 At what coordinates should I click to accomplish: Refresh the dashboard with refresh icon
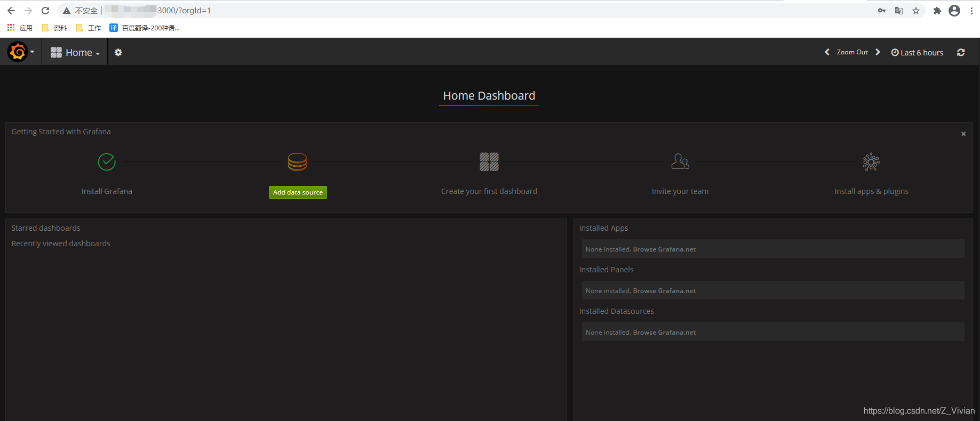coord(961,52)
